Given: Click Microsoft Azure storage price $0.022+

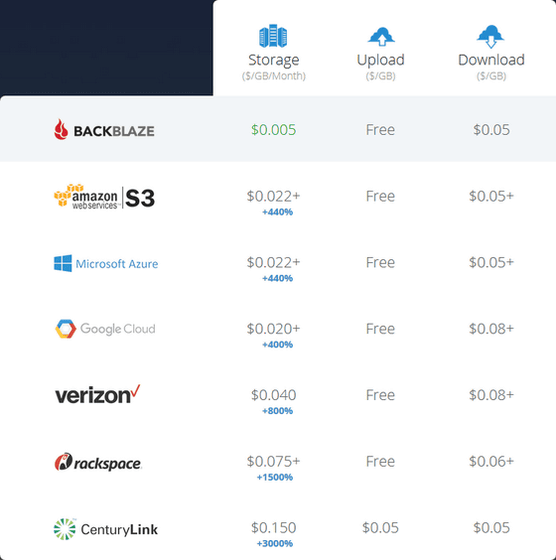Looking at the screenshot, I should (274, 262).
